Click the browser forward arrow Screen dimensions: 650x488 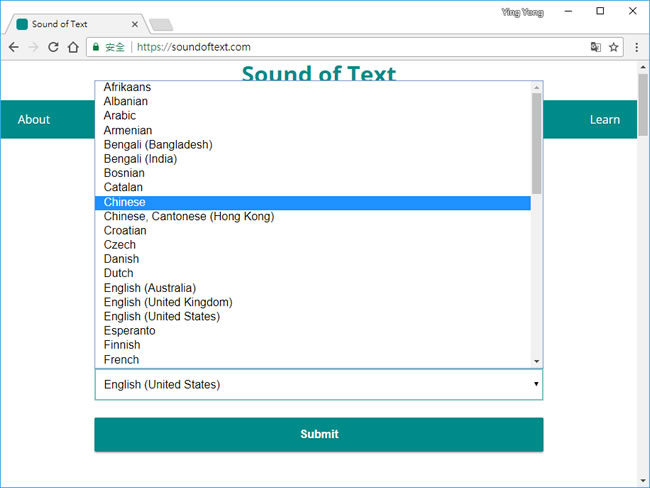click(x=34, y=47)
